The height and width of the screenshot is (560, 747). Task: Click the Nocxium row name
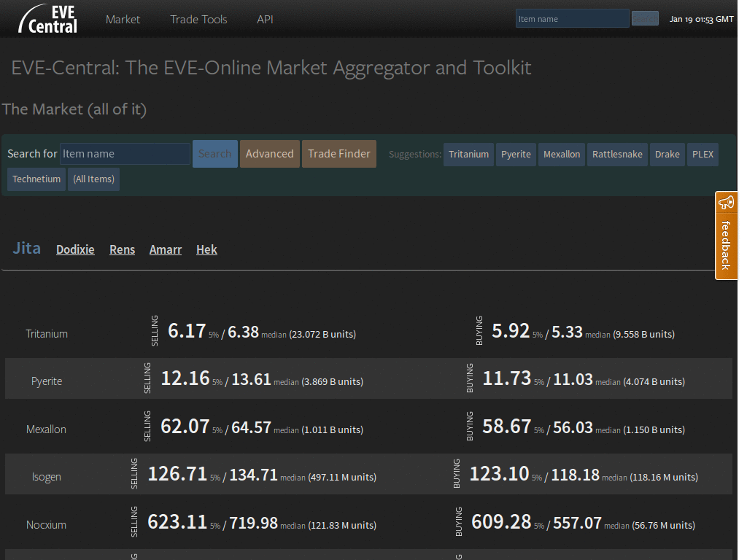point(46,525)
